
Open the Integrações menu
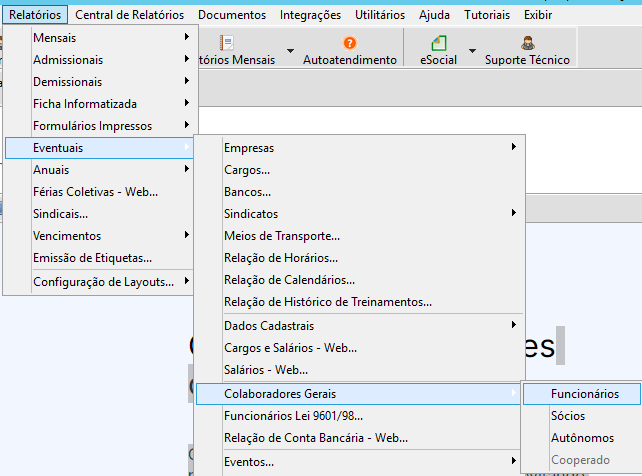[x=310, y=15]
